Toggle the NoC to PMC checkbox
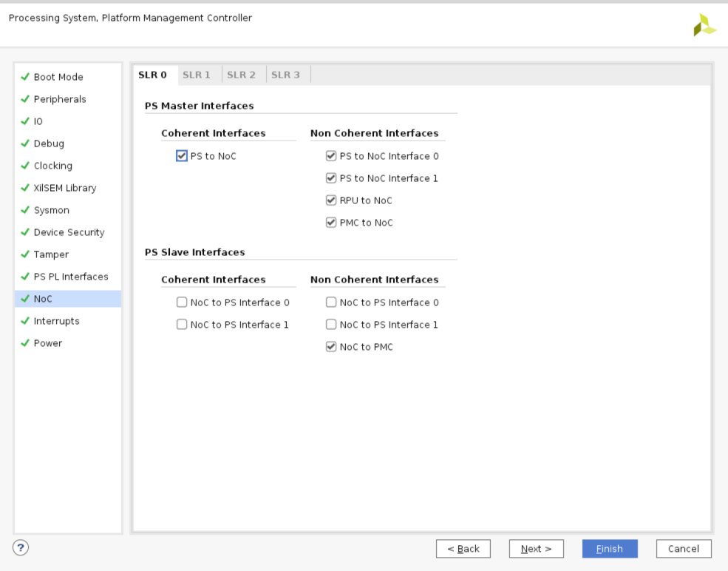The width and height of the screenshot is (728, 571). [331, 347]
